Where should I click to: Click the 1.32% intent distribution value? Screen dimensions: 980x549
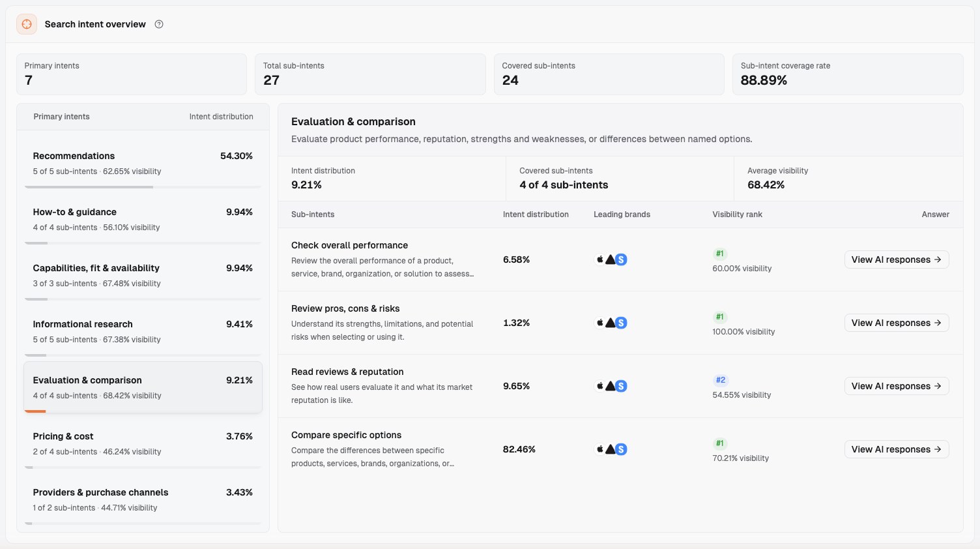516,323
